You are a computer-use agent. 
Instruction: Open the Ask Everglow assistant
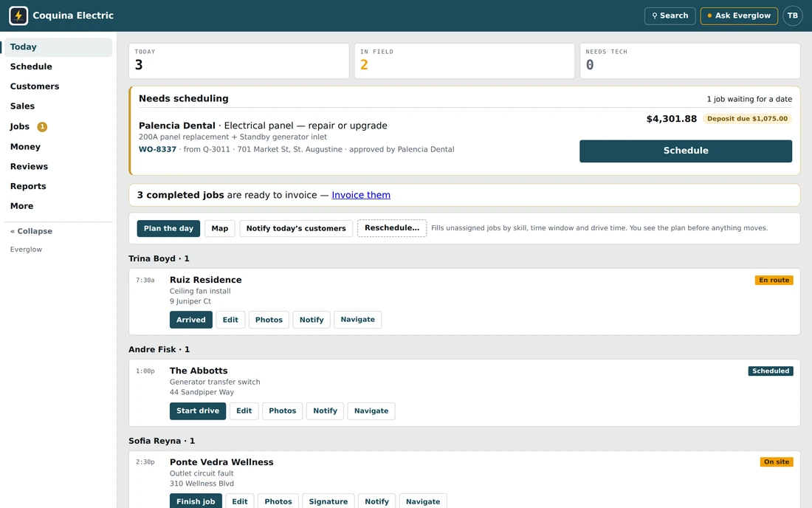738,16
